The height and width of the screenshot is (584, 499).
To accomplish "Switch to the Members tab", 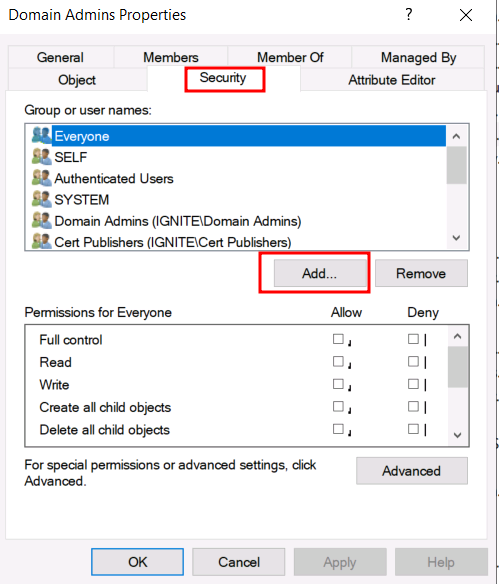I will (171, 57).
